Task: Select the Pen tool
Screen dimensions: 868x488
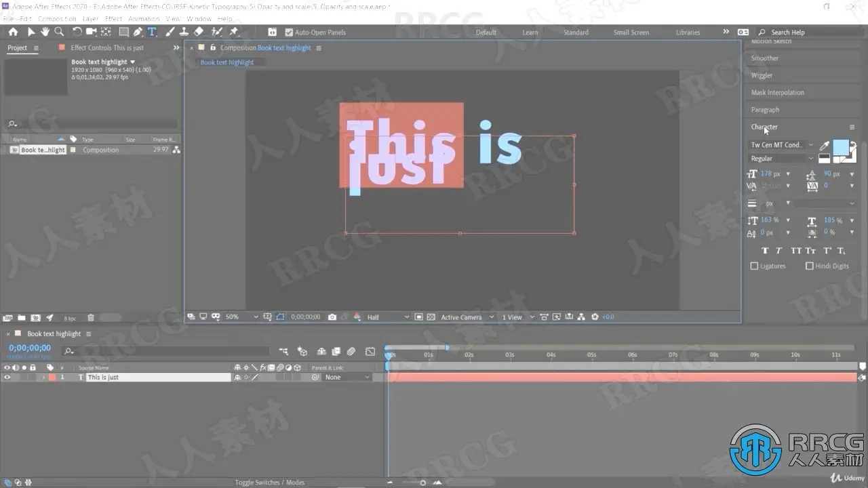Action: coord(138,32)
